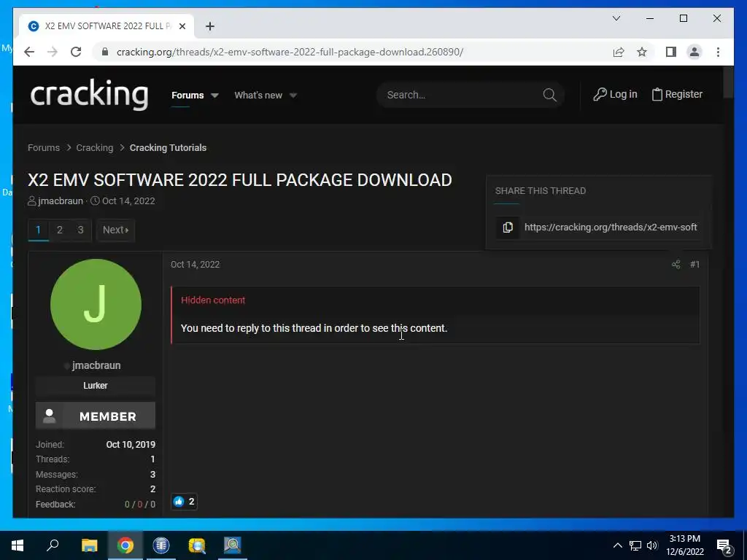Open Windows taskbar search
The image size is (747, 560).
click(53, 545)
